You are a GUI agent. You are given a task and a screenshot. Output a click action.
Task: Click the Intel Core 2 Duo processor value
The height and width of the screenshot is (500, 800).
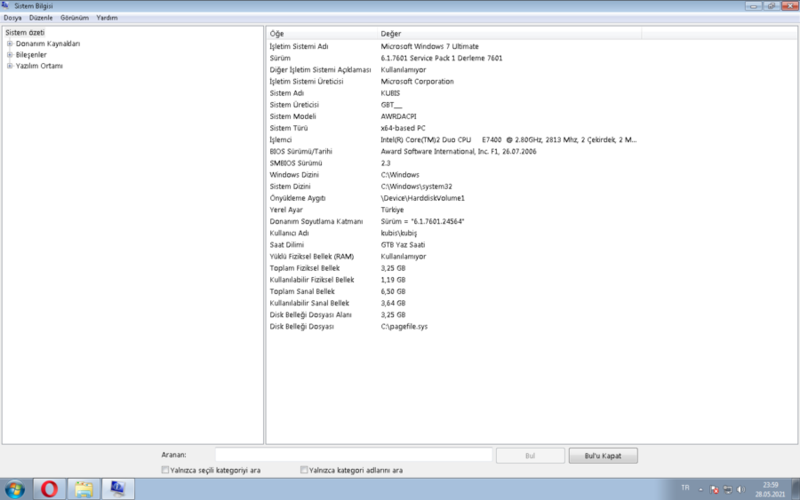click(x=509, y=140)
